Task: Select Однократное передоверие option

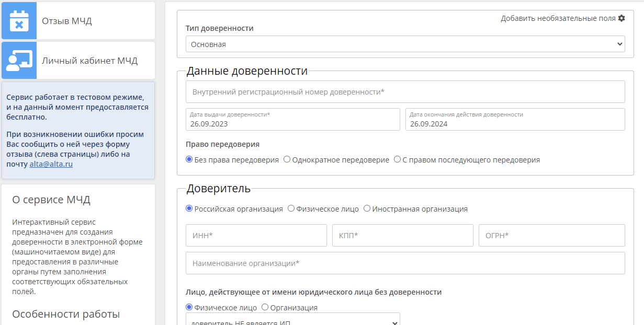Action: pyautogui.click(x=287, y=160)
